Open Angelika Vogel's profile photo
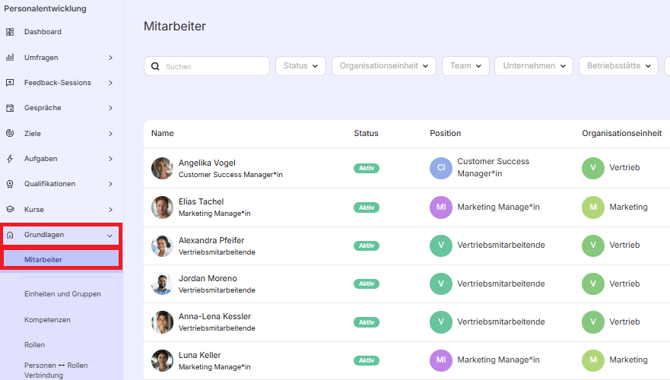Image resolution: width=670 pixels, height=380 pixels. click(162, 168)
